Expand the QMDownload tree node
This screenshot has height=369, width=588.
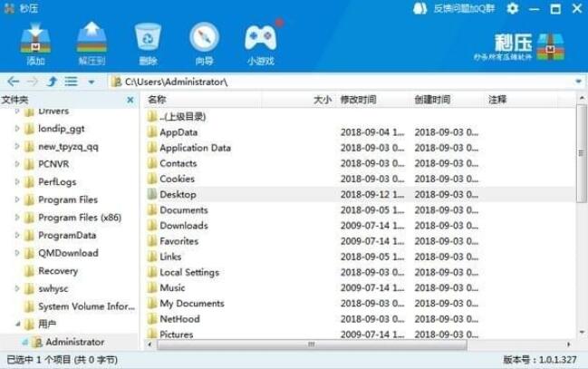pos(17,253)
